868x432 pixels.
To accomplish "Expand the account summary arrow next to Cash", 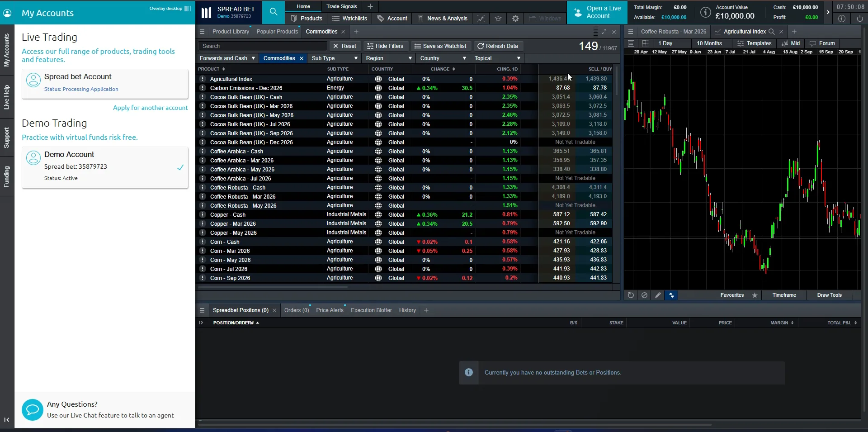I will coord(828,12).
